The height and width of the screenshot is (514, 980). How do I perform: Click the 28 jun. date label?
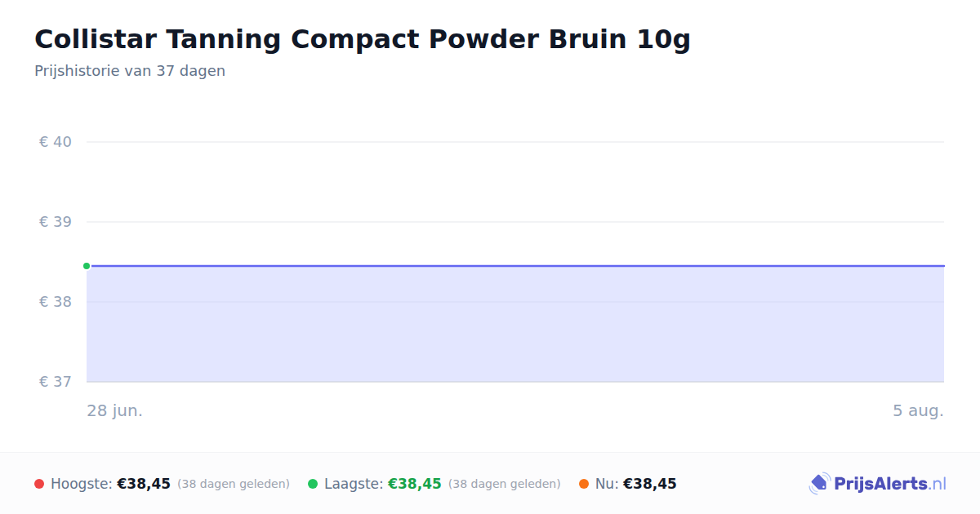[115, 410]
